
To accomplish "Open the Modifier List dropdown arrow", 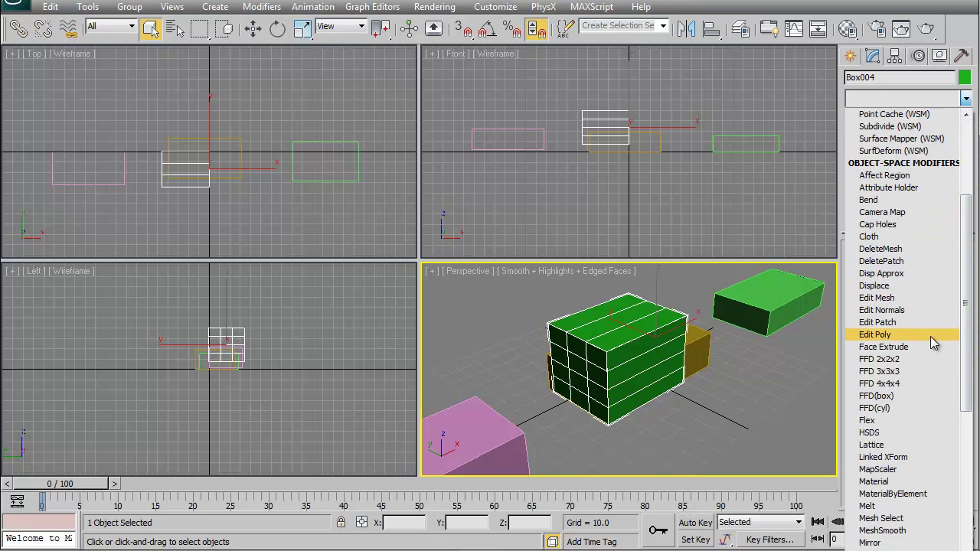I will pyautogui.click(x=965, y=99).
